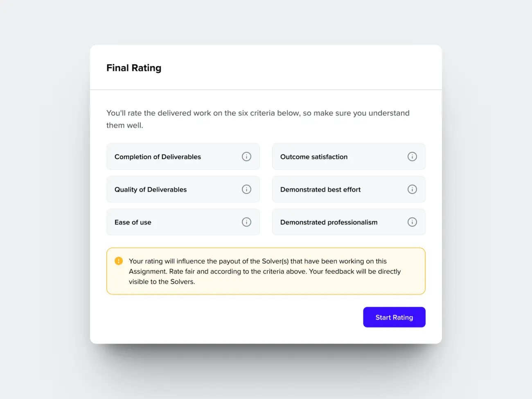This screenshot has width=532, height=399.
Task: Select the Demonstrated professionalism card label
Action: pos(329,222)
